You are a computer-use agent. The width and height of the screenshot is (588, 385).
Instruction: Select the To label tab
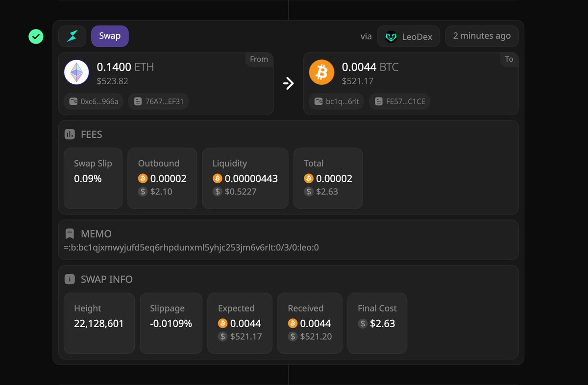[x=509, y=59]
